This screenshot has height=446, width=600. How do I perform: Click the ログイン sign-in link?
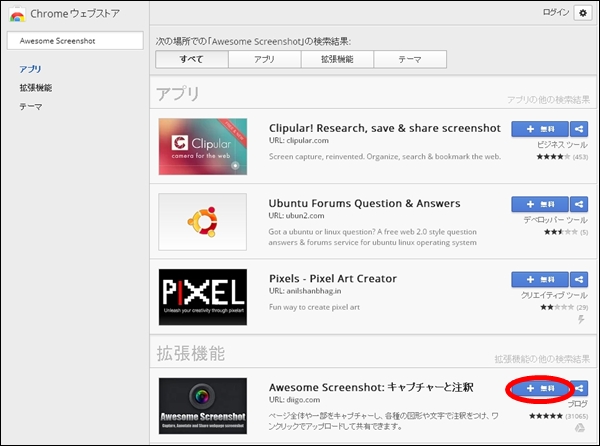[556, 13]
